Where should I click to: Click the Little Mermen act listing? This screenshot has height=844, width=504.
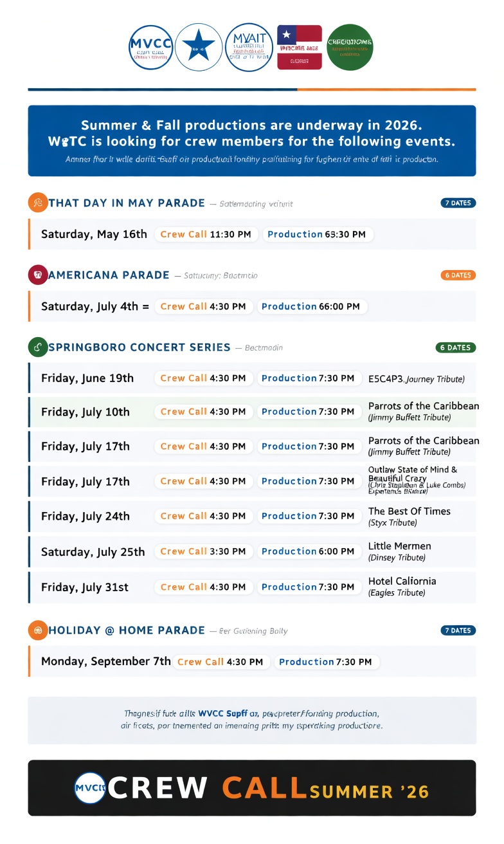coord(399,551)
